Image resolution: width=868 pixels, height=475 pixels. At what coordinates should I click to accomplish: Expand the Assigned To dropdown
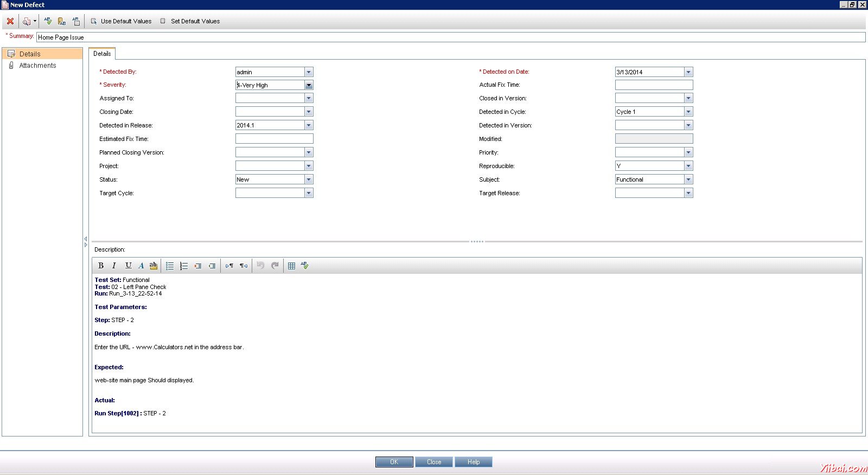point(309,98)
